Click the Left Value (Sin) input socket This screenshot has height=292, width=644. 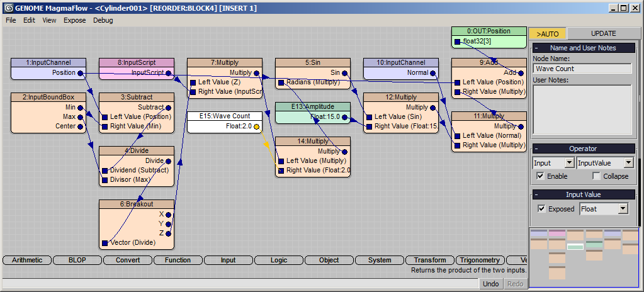point(370,117)
